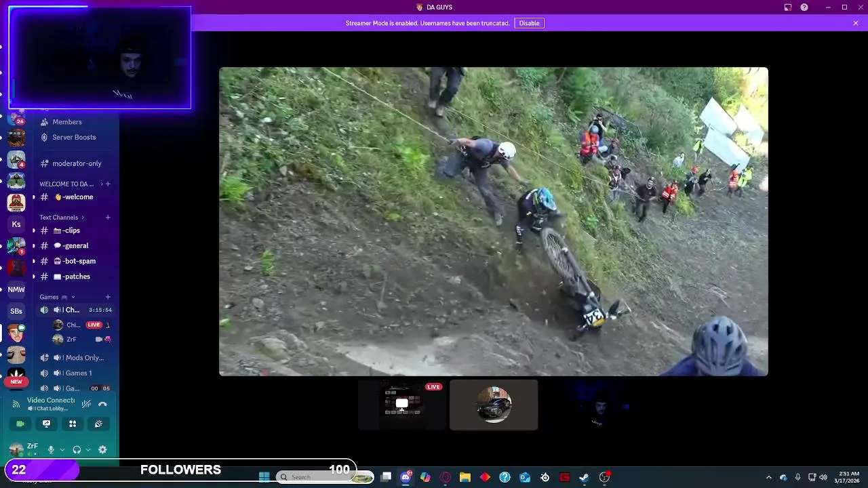Open the soundboard in voice panel

(98, 424)
